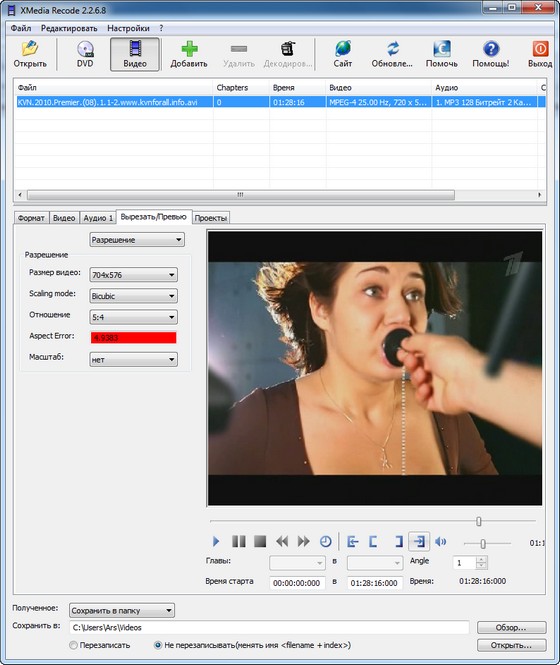The width and height of the screenshot is (560, 665).
Task: Open the Настройки menu
Action: 128,28
